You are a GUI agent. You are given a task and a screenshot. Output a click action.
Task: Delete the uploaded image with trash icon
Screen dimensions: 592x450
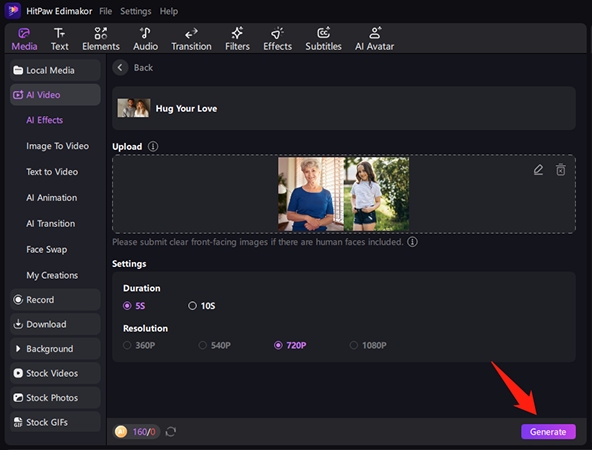(561, 170)
